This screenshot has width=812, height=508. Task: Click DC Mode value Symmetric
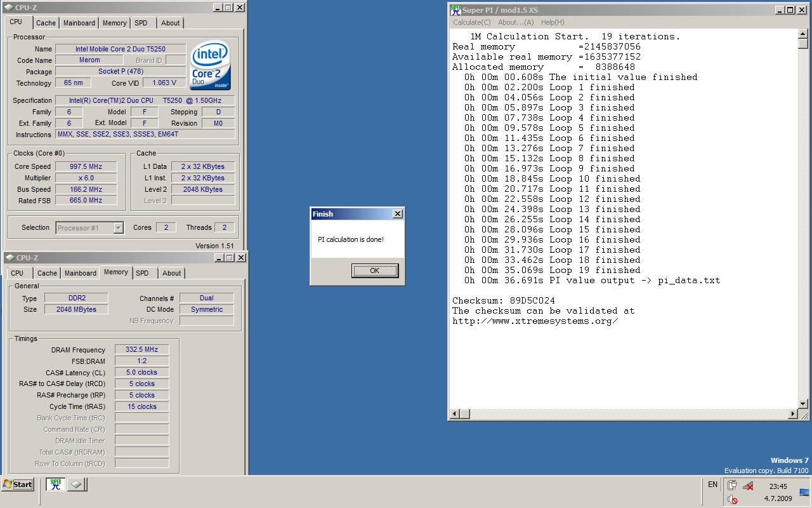pos(207,309)
